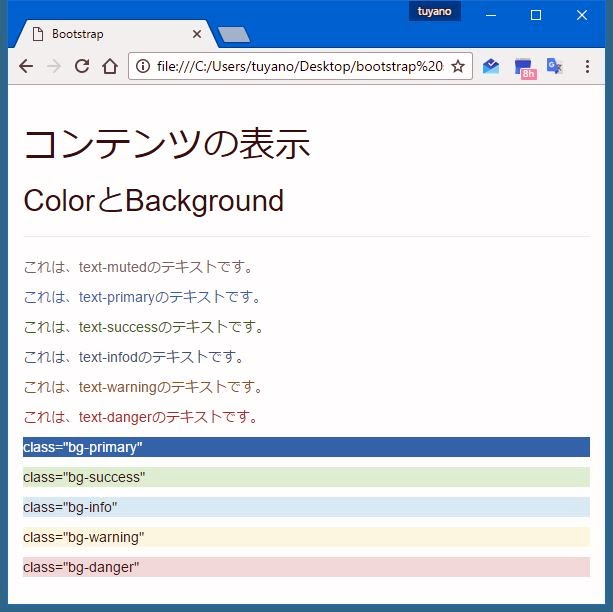The width and height of the screenshot is (613, 612).
Task: Click the red text-danger text line
Action: click(141, 417)
